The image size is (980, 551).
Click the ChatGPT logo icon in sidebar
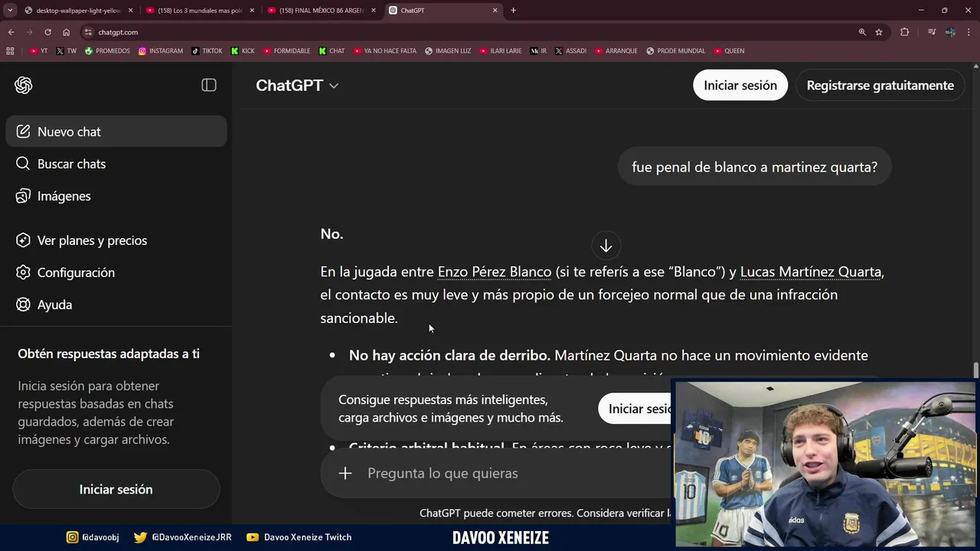(24, 85)
